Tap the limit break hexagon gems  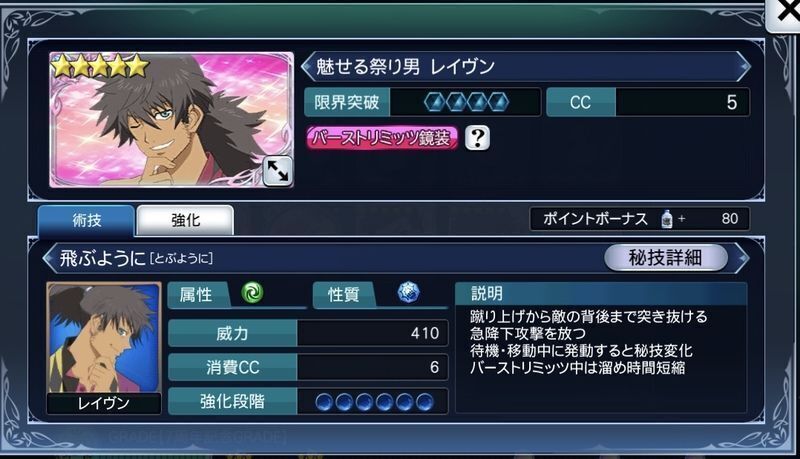coord(467,103)
